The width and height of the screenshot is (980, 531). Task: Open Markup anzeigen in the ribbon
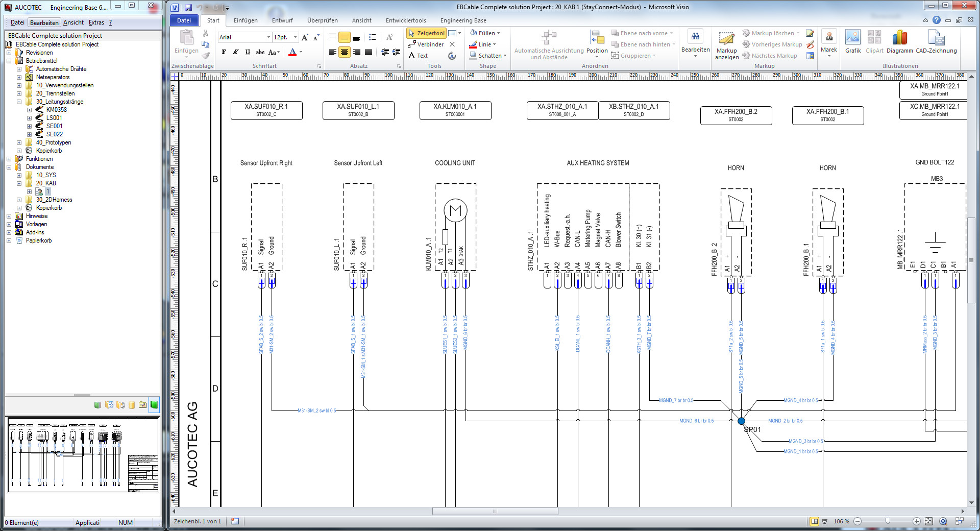pos(726,45)
